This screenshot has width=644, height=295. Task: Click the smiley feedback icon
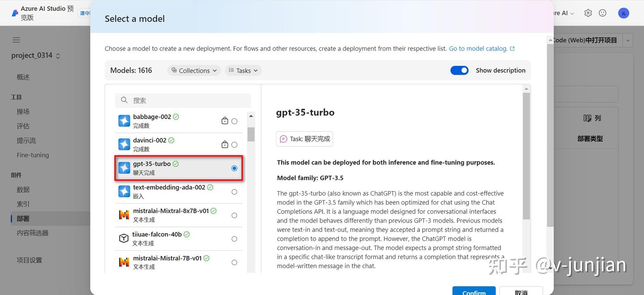(x=602, y=13)
